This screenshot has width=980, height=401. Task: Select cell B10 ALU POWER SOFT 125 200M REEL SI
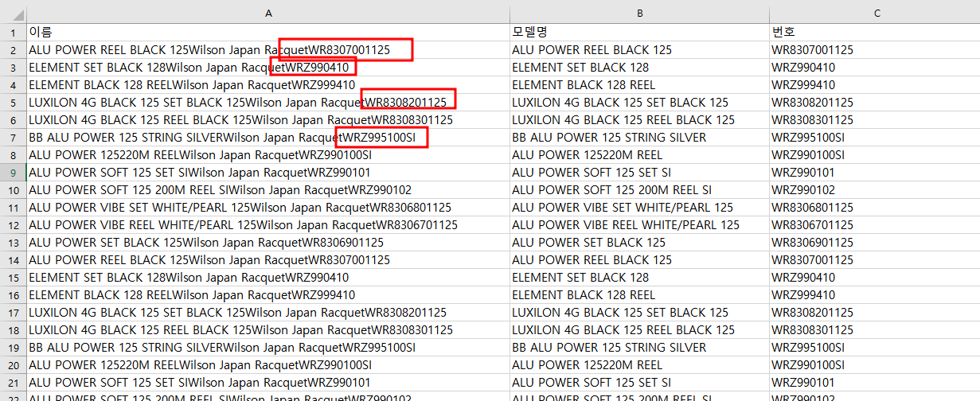click(639, 190)
